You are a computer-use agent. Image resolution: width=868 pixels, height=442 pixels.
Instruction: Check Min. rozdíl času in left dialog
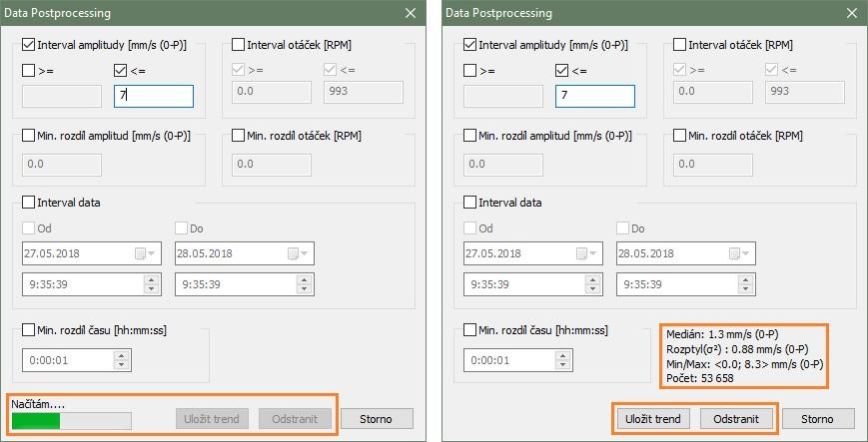point(29,330)
